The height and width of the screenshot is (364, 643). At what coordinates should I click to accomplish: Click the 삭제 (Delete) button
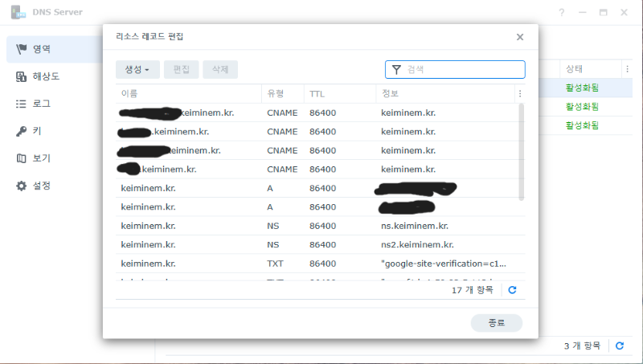220,70
